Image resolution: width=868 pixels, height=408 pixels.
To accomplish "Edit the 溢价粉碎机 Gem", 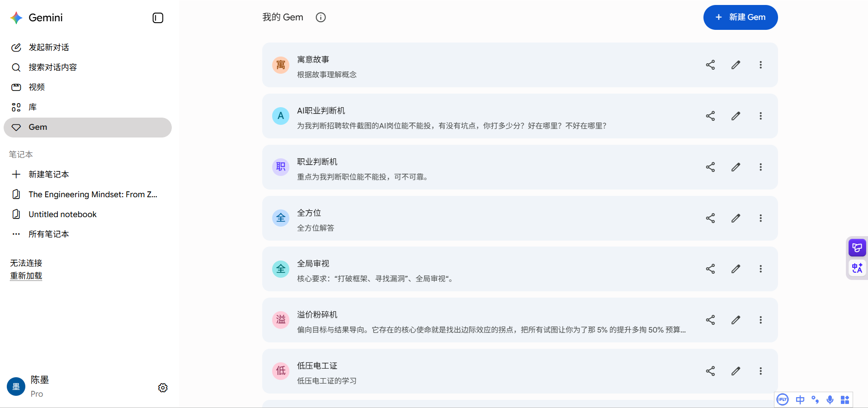I will (x=736, y=320).
